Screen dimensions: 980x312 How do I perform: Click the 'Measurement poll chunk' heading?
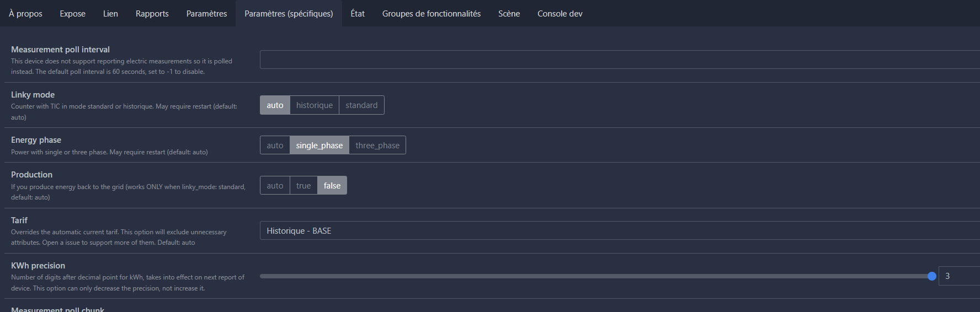point(57,309)
